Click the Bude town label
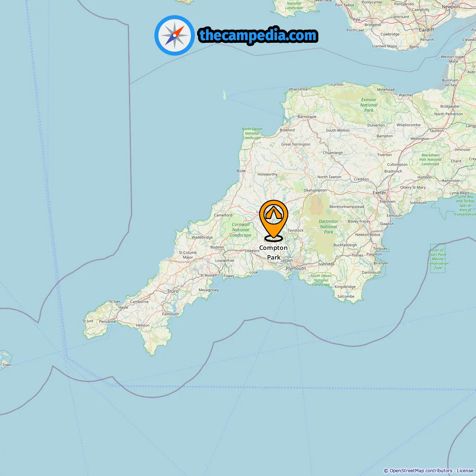The height and width of the screenshot is (476, 476). coord(241,171)
